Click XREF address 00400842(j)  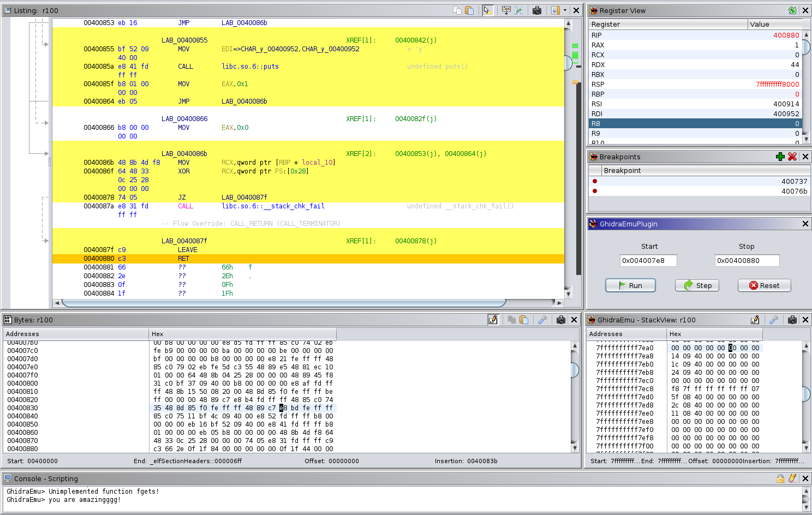pos(416,40)
